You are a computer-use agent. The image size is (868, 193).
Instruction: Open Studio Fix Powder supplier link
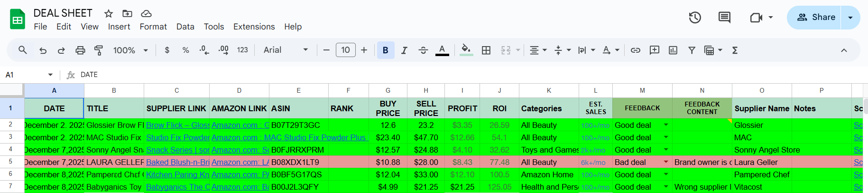click(x=178, y=137)
